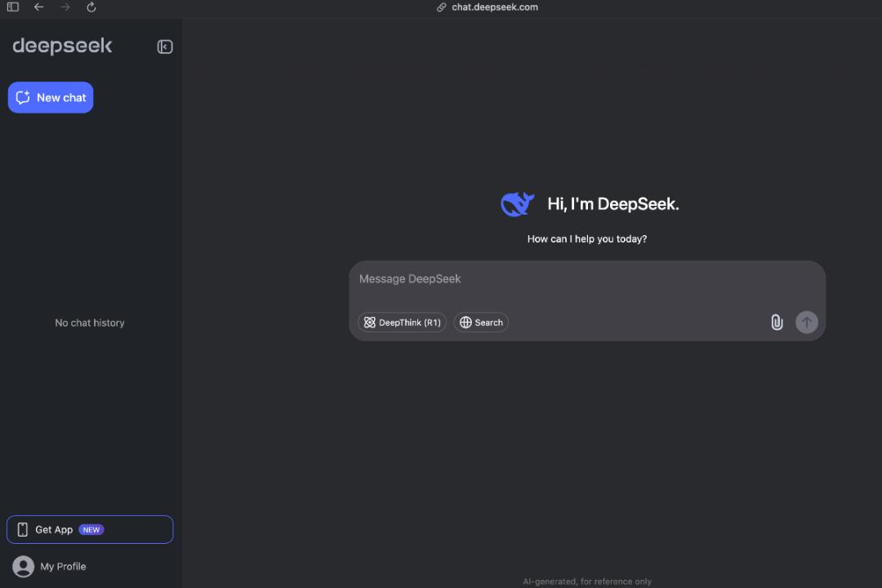Open the Get App option
882x588 pixels.
pyautogui.click(x=90, y=529)
